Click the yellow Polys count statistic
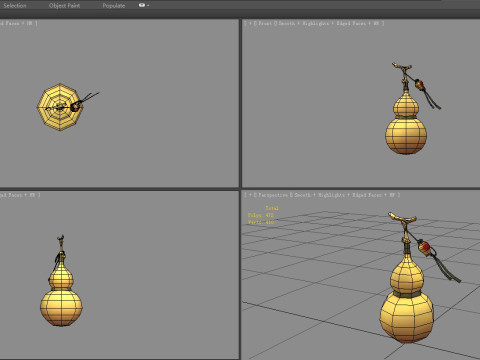 (261, 215)
